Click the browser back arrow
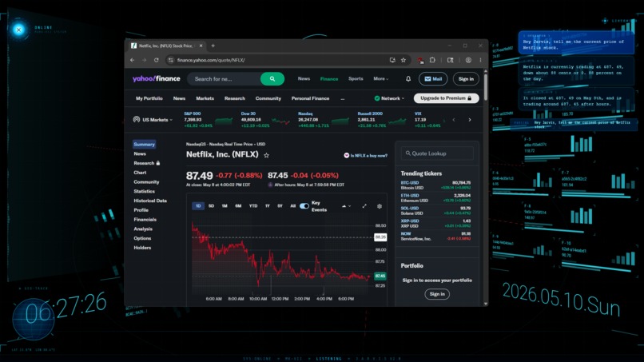Viewport: 644px width, 362px height. click(x=133, y=60)
